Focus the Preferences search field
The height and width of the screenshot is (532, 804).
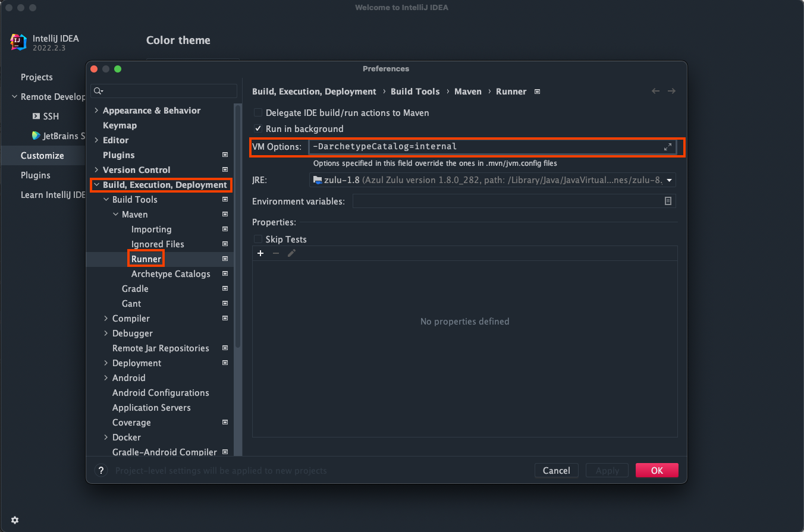164,91
